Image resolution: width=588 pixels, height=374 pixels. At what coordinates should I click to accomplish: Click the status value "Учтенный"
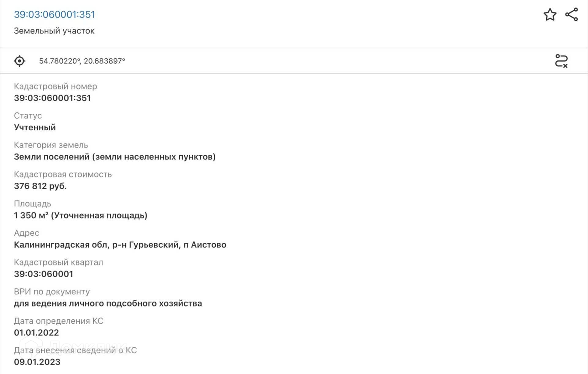click(x=35, y=128)
